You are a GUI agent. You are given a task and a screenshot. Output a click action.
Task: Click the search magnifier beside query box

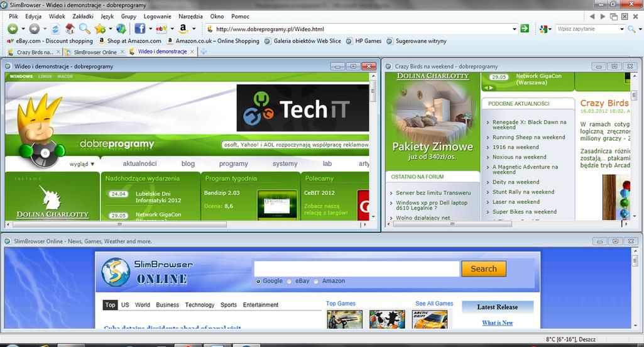pyautogui.click(x=631, y=29)
